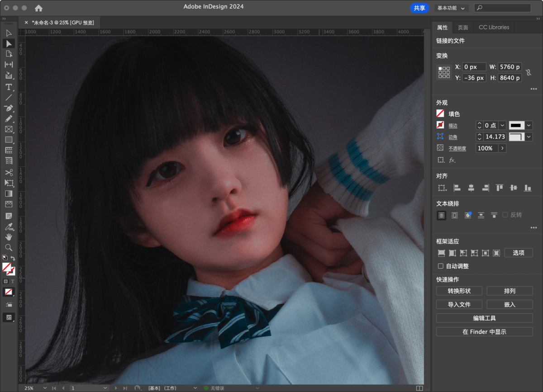Click the Home icon in title bar
Screen dimensions: 543x392
pyautogui.click(x=38, y=8)
